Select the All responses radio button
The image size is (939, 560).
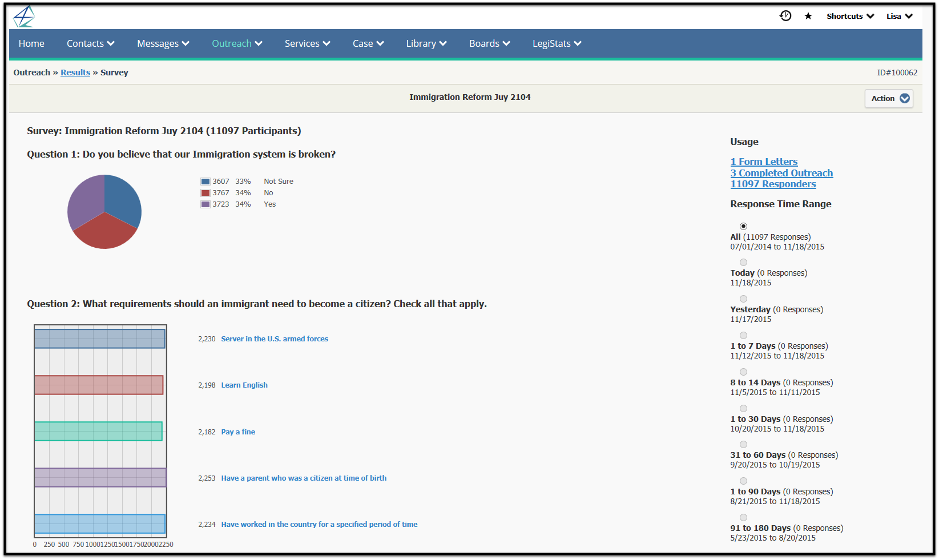pyautogui.click(x=743, y=226)
